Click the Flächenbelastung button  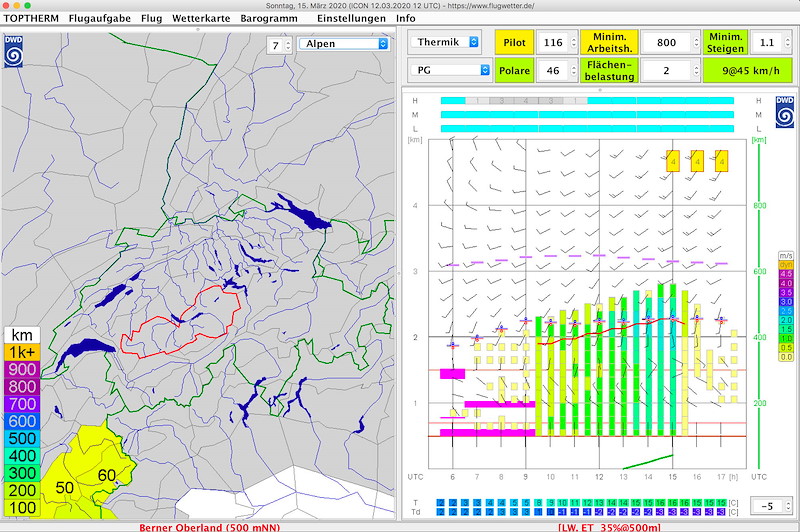click(609, 70)
